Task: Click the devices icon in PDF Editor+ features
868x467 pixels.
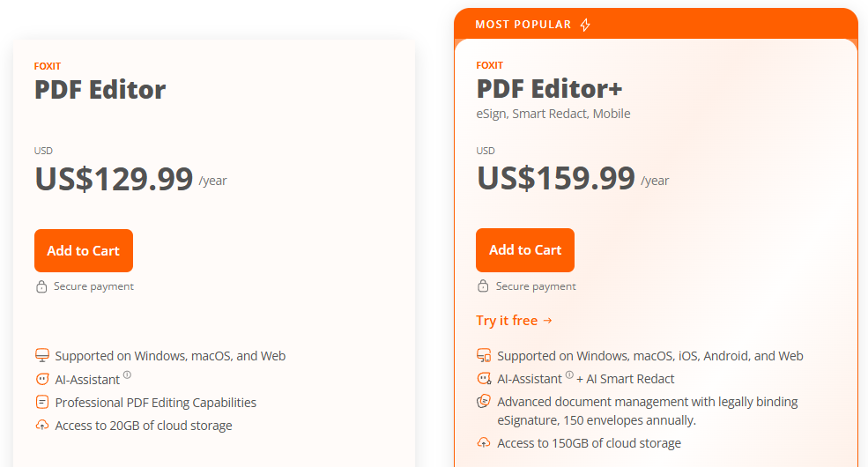Action: [483, 356]
